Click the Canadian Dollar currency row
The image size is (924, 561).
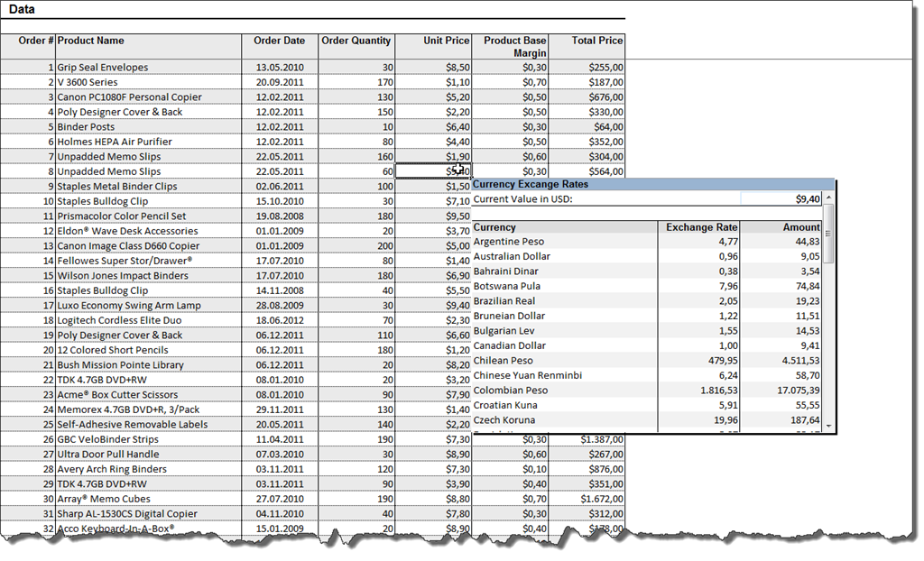647,345
